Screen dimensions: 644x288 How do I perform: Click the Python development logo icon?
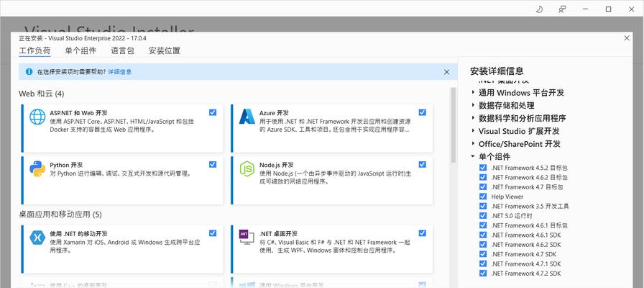coord(37,168)
